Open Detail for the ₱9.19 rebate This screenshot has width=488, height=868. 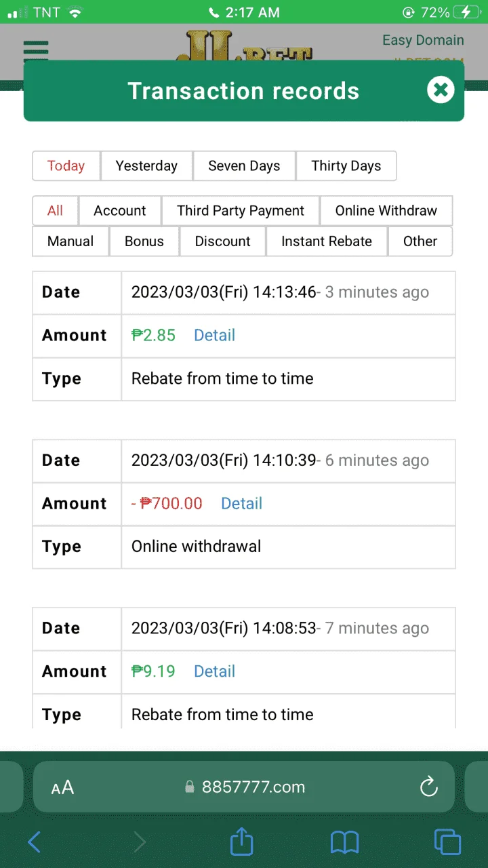pos(214,672)
